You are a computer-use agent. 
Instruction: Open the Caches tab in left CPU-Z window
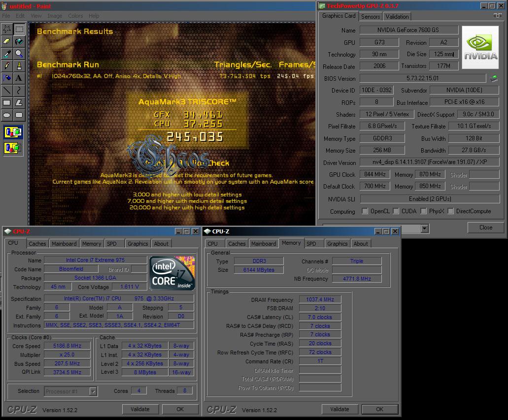(x=37, y=244)
